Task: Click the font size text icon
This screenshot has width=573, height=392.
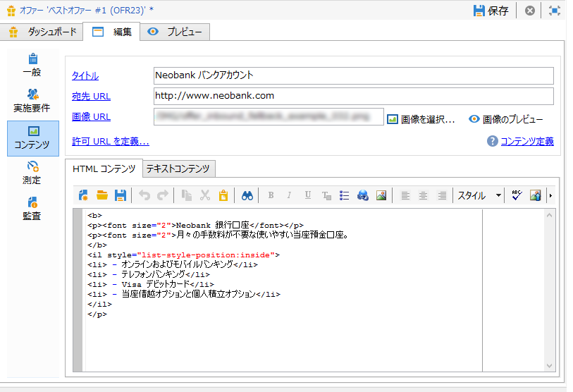Action: (326, 195)
